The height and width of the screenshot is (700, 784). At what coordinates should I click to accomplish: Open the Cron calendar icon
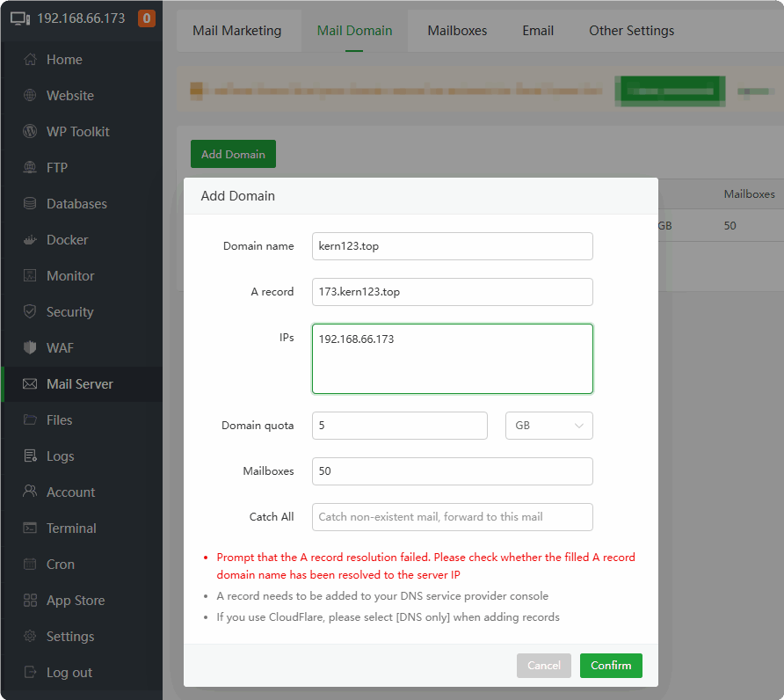click(x=30, y=565)
